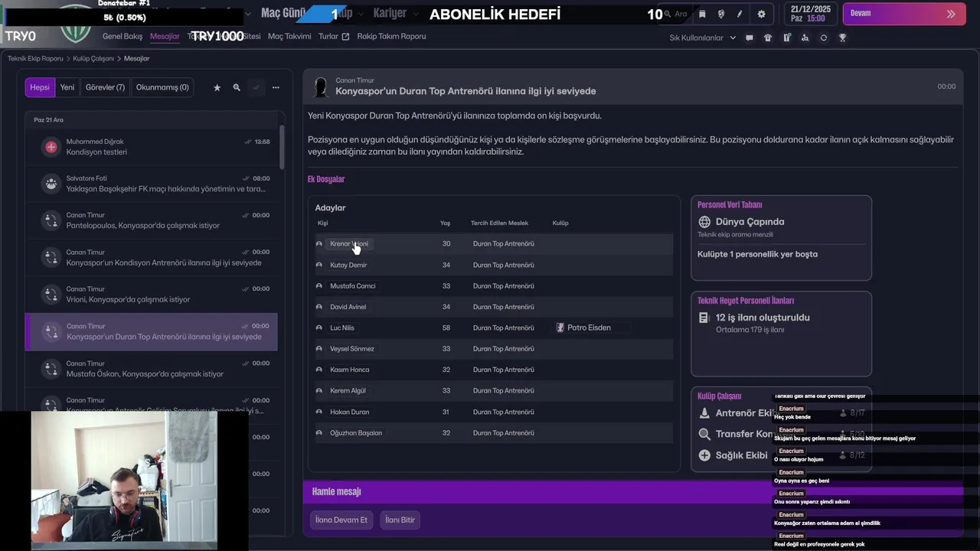
Task: Click the globe icon in top toolbar
Action: 721,14
